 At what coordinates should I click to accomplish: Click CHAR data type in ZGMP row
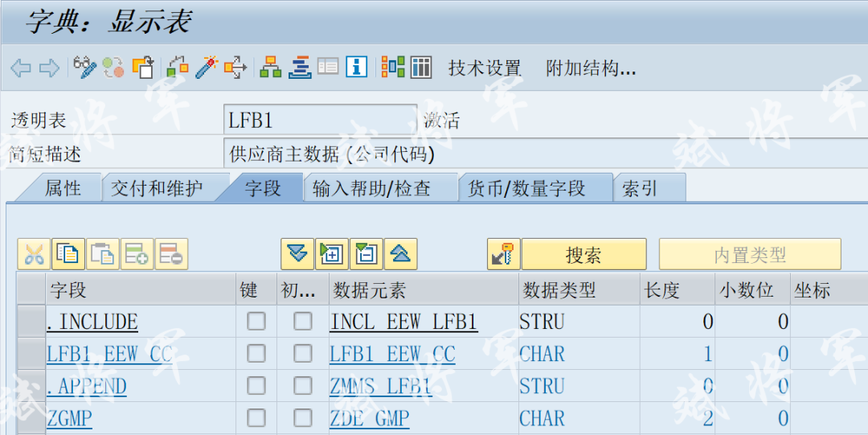click(542, 418)
